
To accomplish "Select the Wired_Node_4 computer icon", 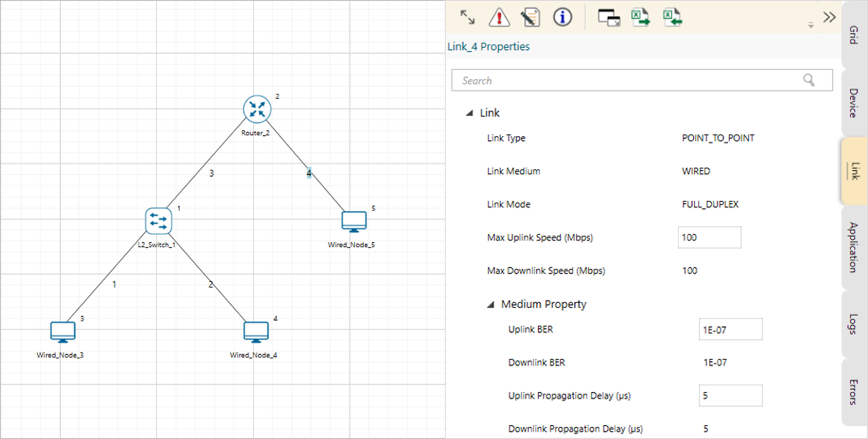I will pyautogui.click(x=256, y=332).
